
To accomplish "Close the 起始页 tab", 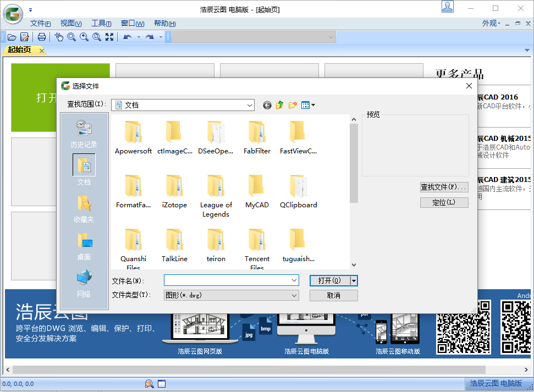I will pyautogui.click(x=42, y=51).
